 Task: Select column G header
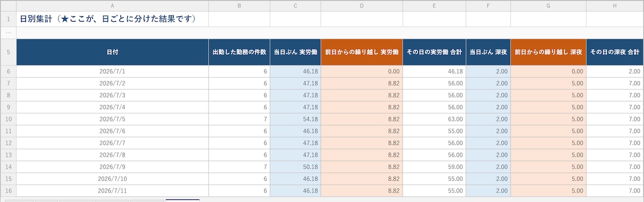pos(548,6)
